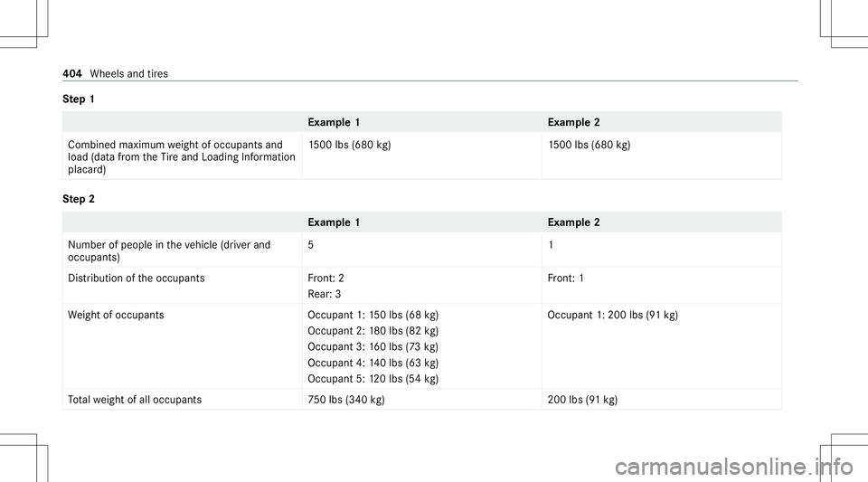The height and width of the screenshot is (482, 868).
Task: Click 'Example 2' header in Step 1 table
Action: coord(573,122)
